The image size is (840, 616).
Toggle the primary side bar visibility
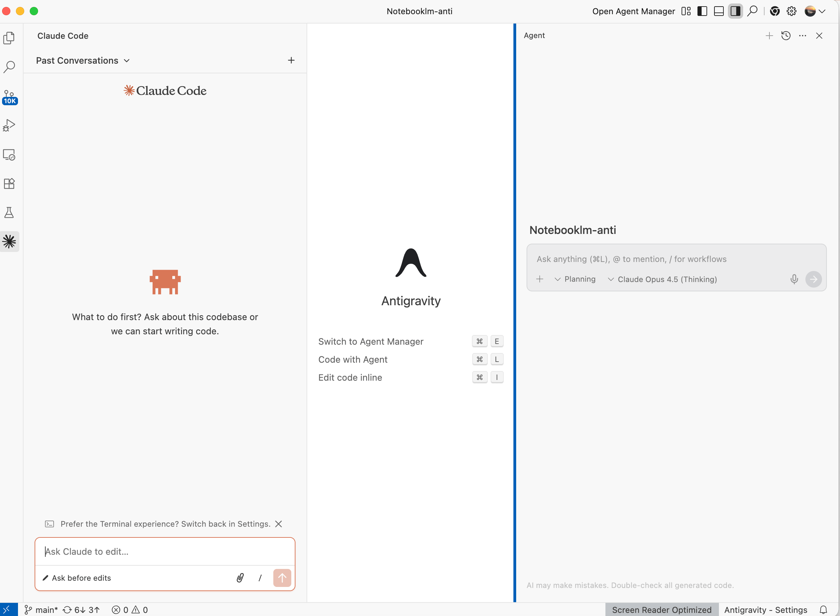coord(702,11)
